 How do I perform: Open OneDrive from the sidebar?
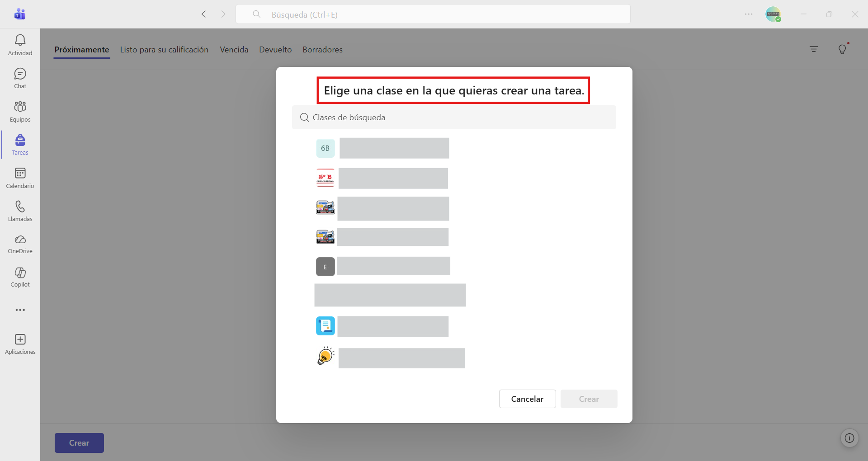pos(20,240)
